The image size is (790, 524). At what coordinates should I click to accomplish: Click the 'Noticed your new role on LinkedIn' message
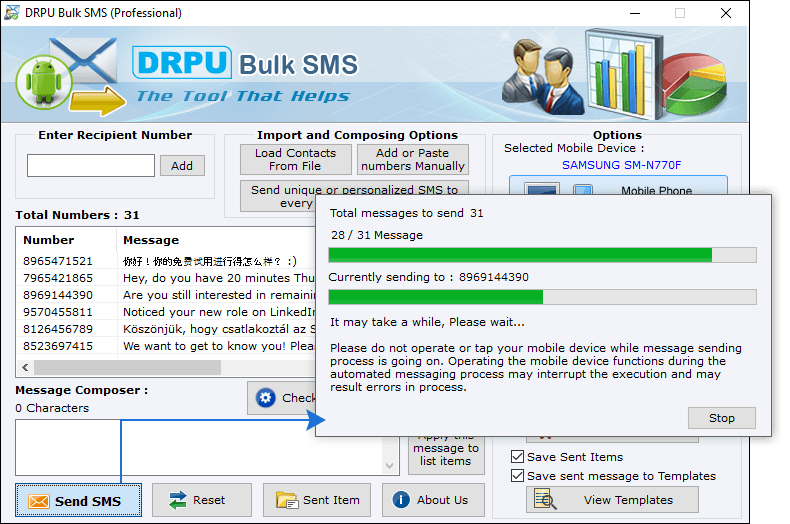pyautogui.click(x=219, y=312)
